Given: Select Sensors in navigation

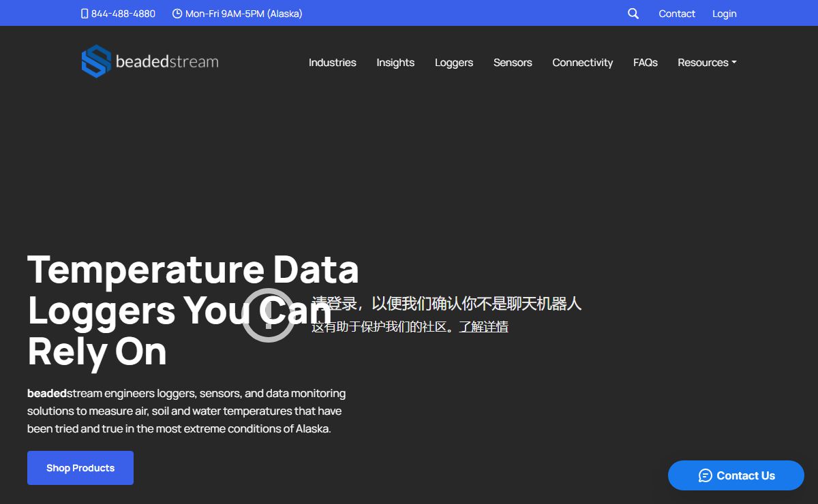Looking at the screenshot, I should [513, 62].
